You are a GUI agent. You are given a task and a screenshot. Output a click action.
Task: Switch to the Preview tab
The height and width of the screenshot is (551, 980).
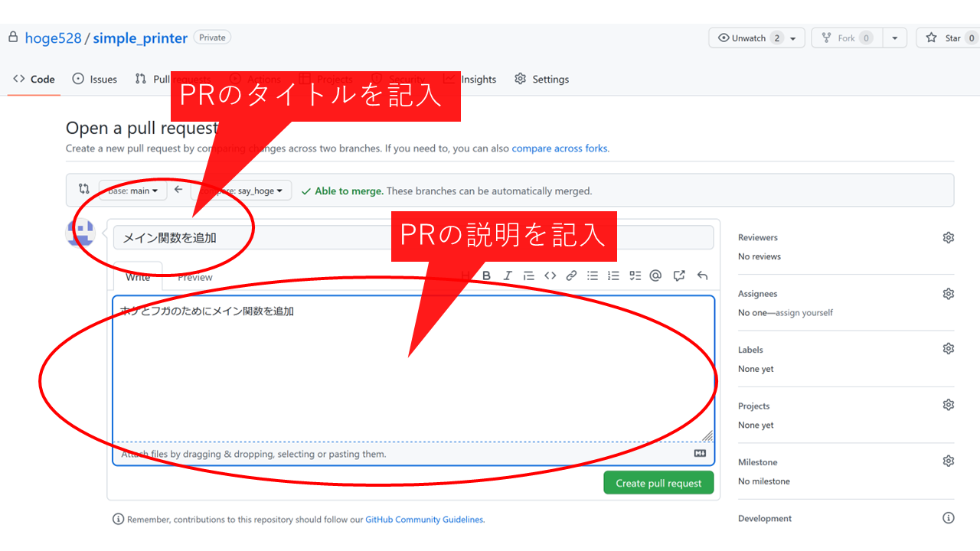tap(195, 277)
